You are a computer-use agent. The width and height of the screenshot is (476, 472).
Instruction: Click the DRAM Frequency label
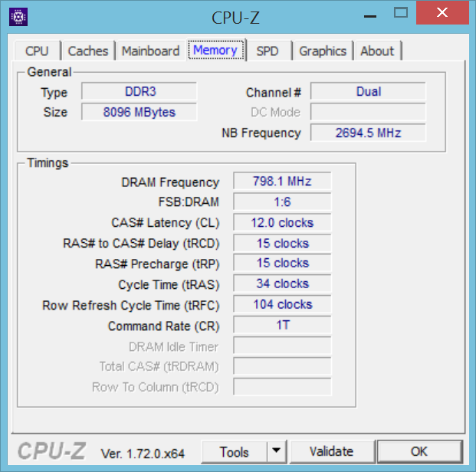click(x=170, y=182)
